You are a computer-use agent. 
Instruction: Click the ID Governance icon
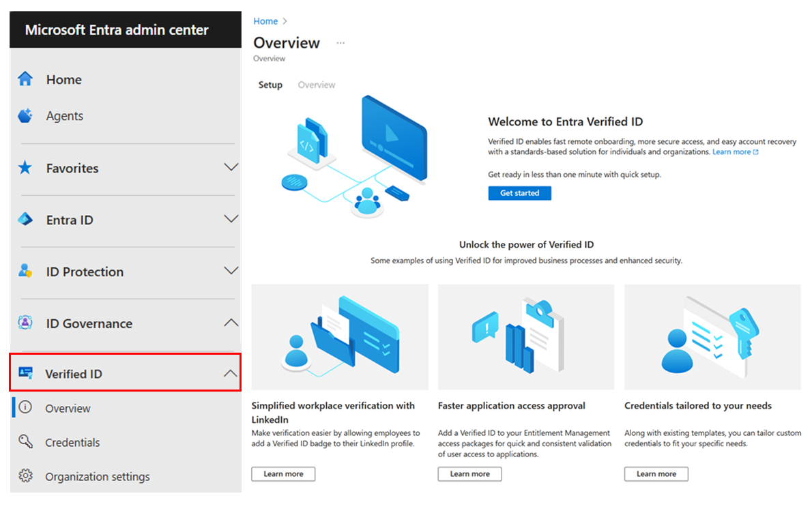pyautogui.click(x=25, y=323)
